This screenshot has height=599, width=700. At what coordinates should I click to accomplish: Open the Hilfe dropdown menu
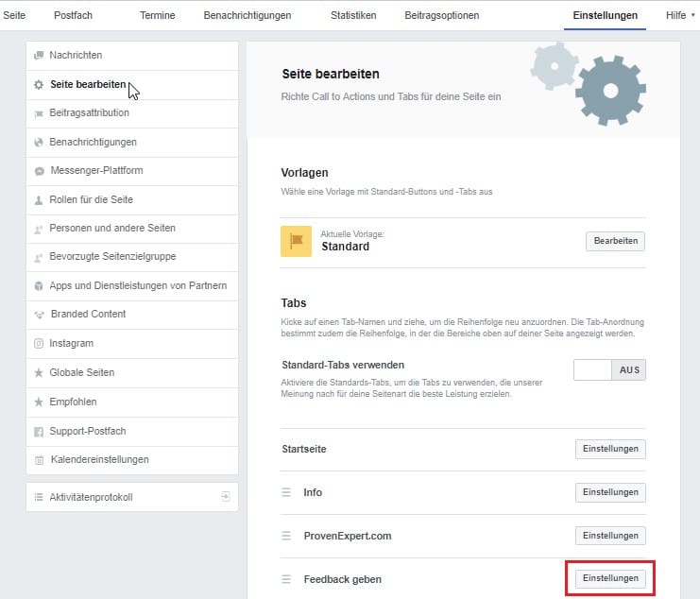click(679, 15)
